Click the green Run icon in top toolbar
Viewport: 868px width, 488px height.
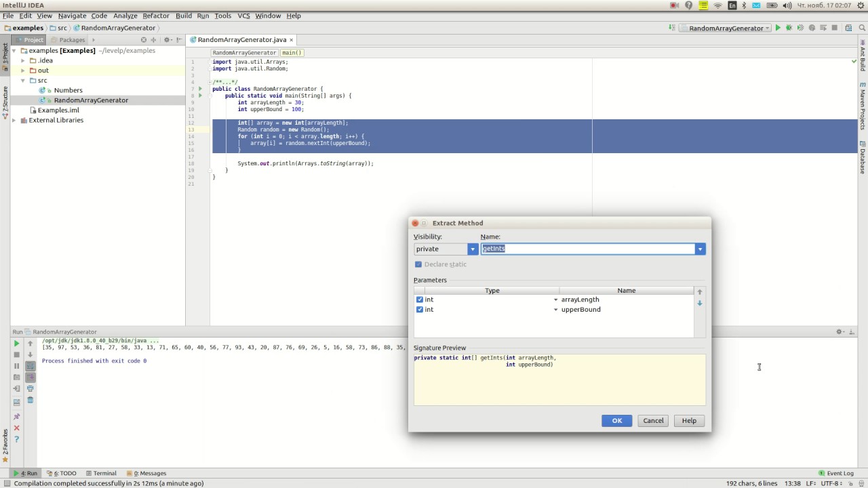pyautogui.click(x=778, y=28)
